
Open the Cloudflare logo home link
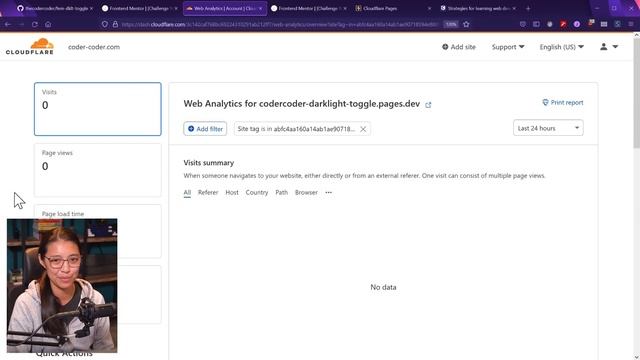coord(30,47)
